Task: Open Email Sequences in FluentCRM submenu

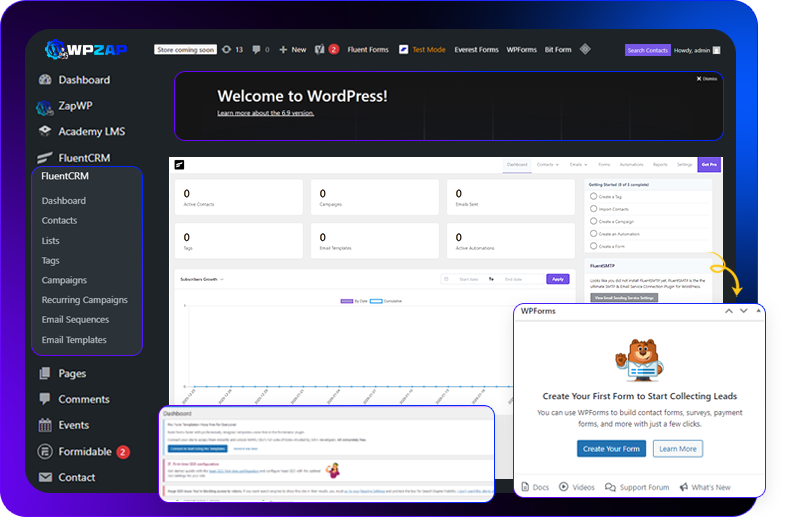Action: (x=75, y=320)
